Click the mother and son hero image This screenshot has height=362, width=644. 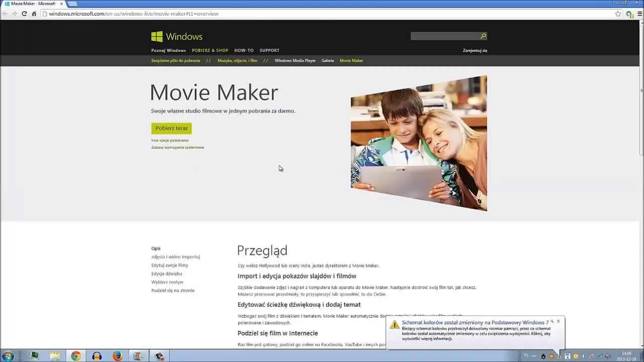click(x=419, y=143)
